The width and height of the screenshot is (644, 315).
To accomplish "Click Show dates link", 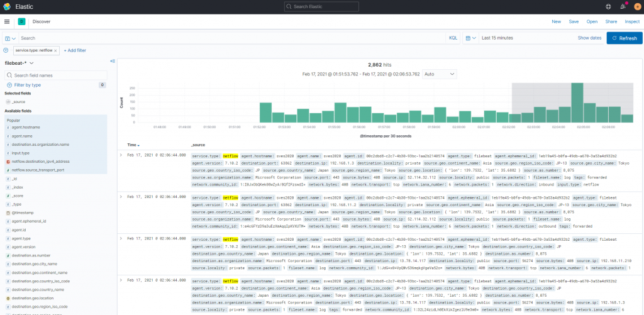I will point(589,38).
